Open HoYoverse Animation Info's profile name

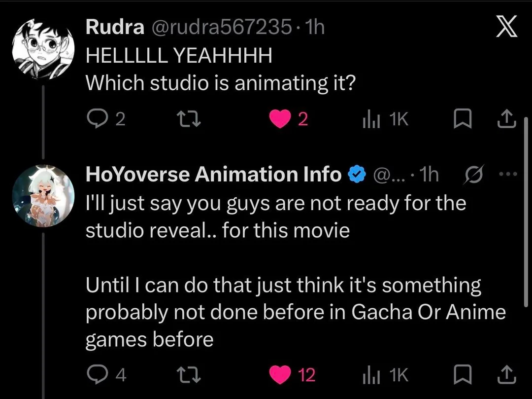tap(214, 175)
